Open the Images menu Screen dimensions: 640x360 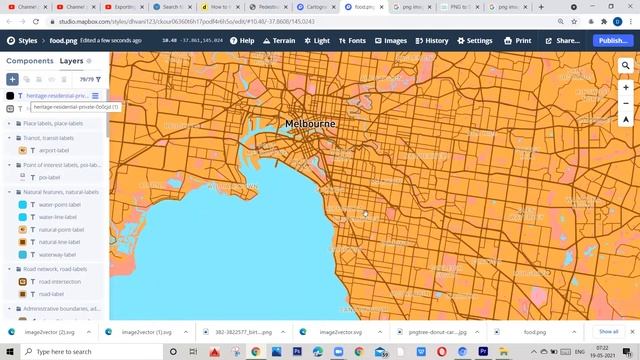(x=391, y=40)
